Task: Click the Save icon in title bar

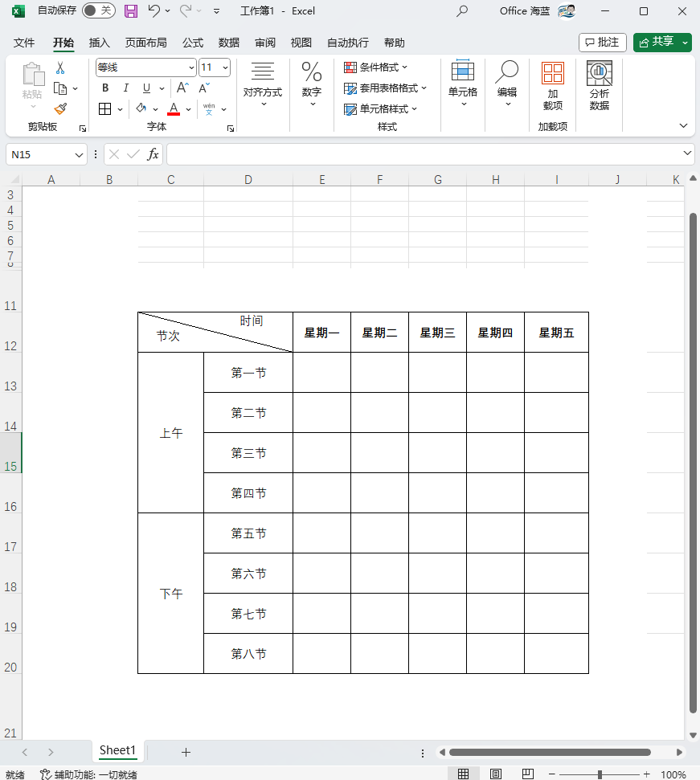Action: 131,11
